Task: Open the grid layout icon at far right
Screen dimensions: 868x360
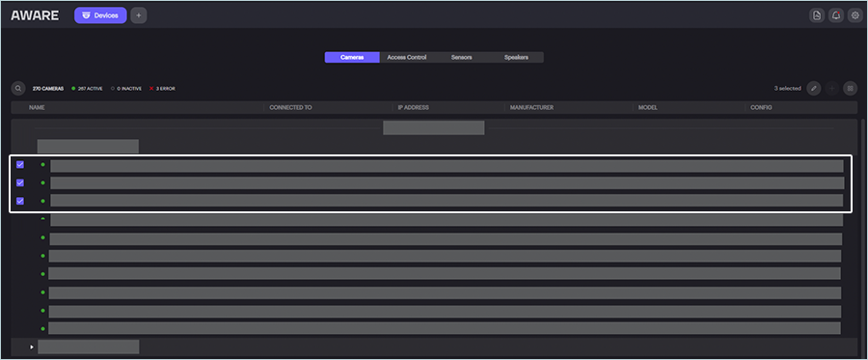Action: (x=850, y=88)
